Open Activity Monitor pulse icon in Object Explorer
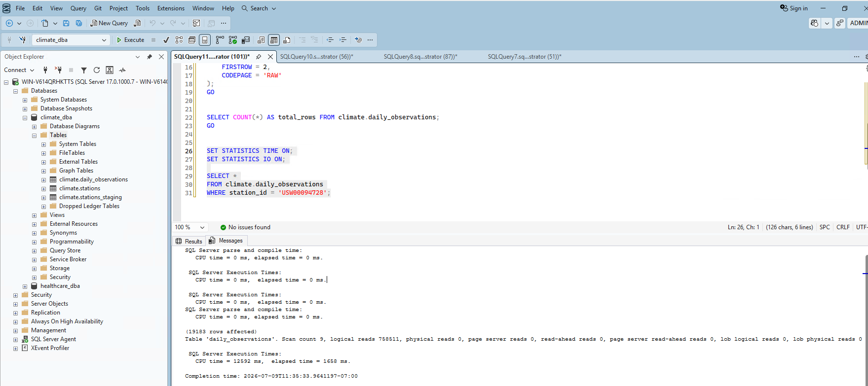This screenshot has height=386, width=868. (x=122, y=70)
